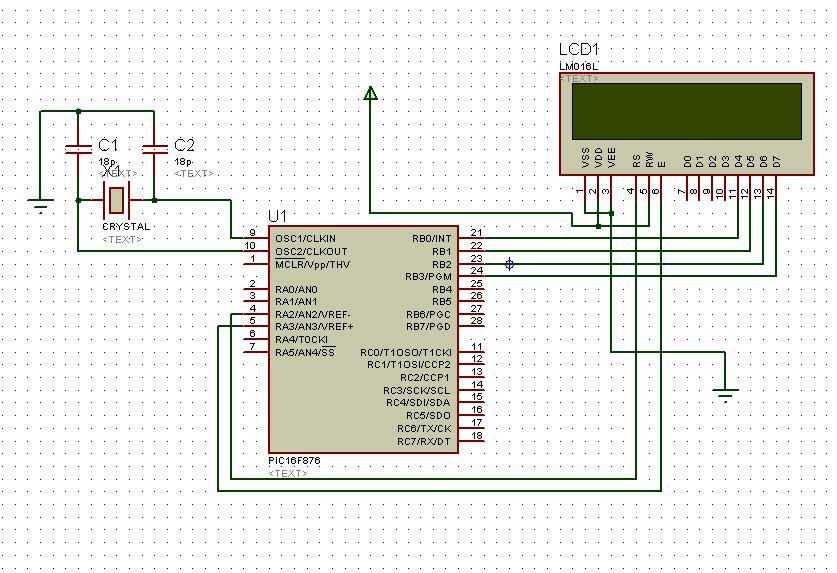Screen dimensions: 837x573
Task: Click the 'RB3/PGM' pin label
Action: click(x=428, y=277)
